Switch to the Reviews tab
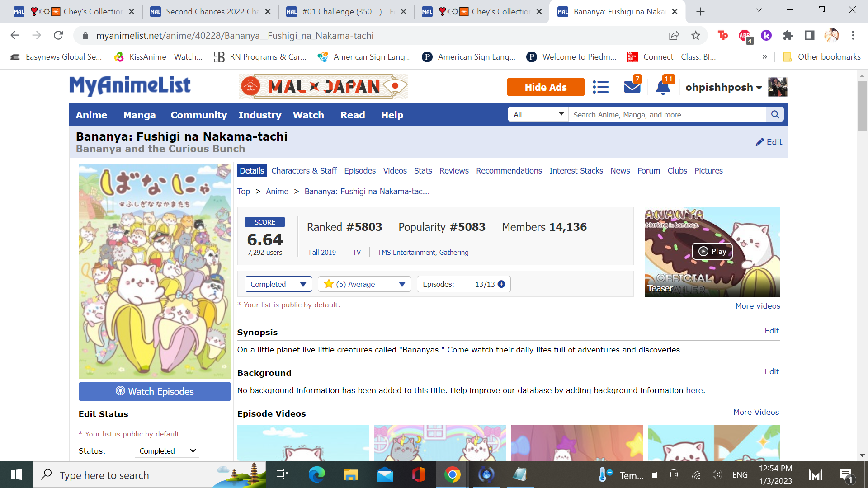The image size is (868, 488). click(454, 170)
